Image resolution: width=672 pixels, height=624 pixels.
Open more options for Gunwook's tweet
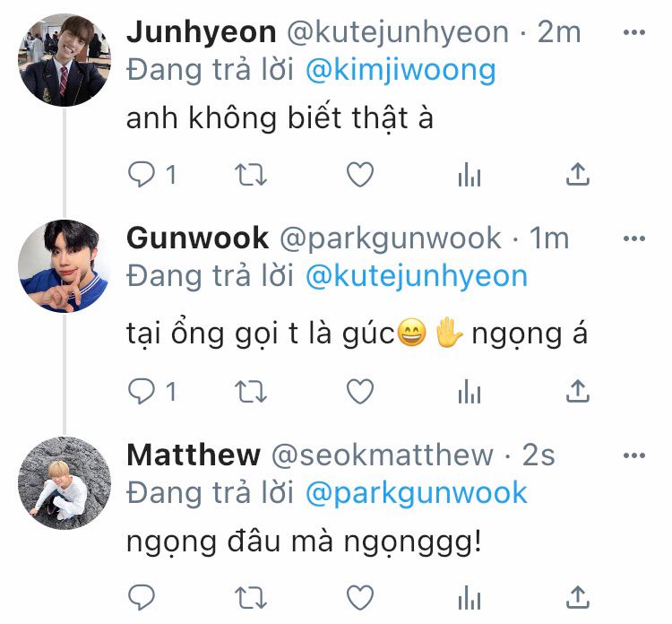pyautogui.click(x=634, y=238)
